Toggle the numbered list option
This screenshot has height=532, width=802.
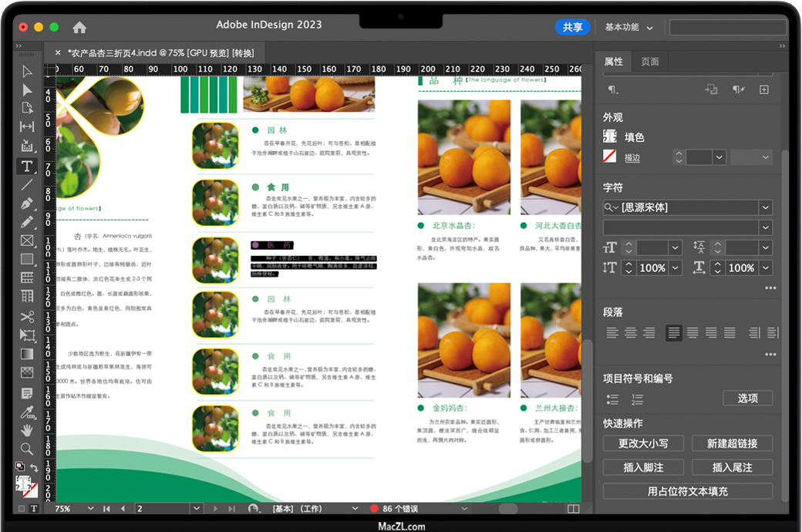[637, 399]
